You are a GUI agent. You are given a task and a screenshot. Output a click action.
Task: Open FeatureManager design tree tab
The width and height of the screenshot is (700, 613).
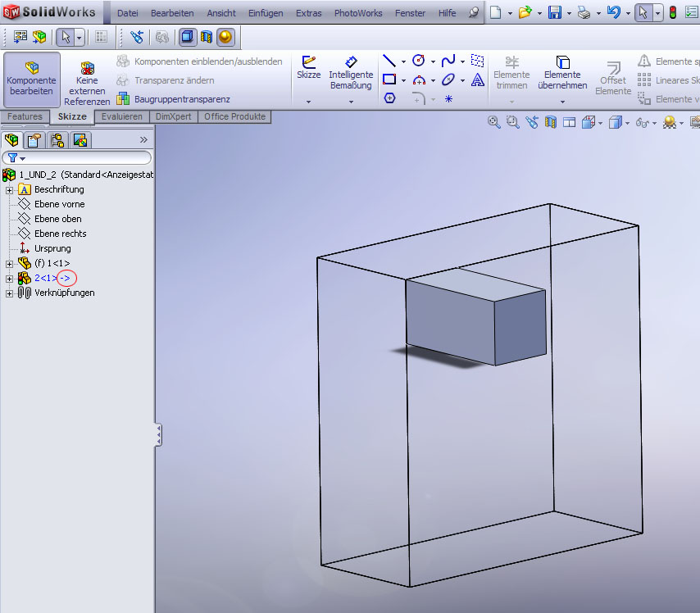coord(11,140)
